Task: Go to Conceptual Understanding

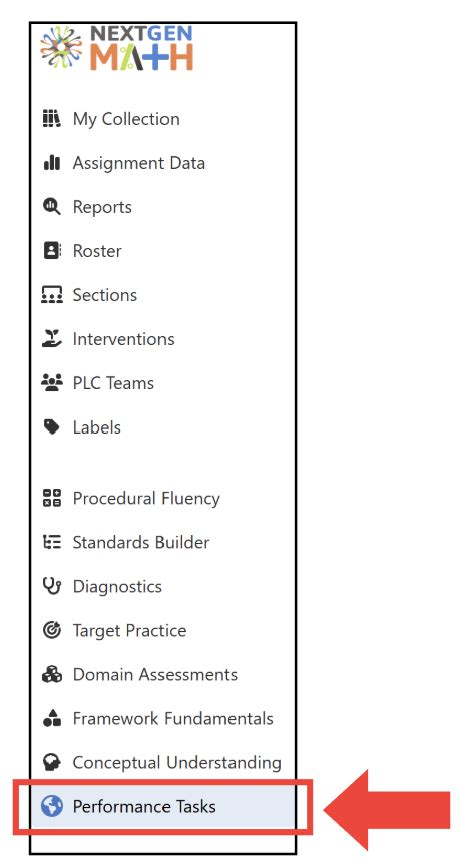Action: 161,763
